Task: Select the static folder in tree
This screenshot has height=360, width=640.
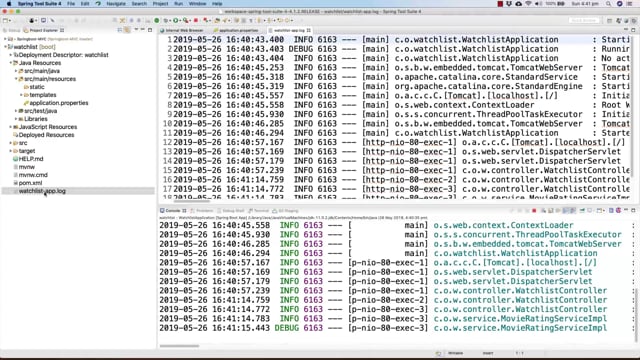Action: click(x=34, y=87)
